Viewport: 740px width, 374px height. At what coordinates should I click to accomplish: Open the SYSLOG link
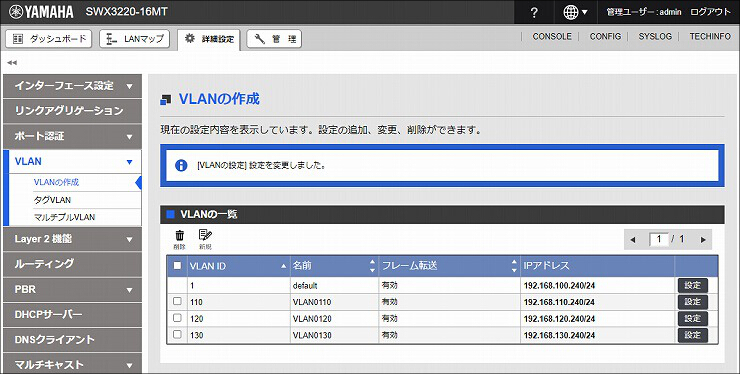[655, 36]
